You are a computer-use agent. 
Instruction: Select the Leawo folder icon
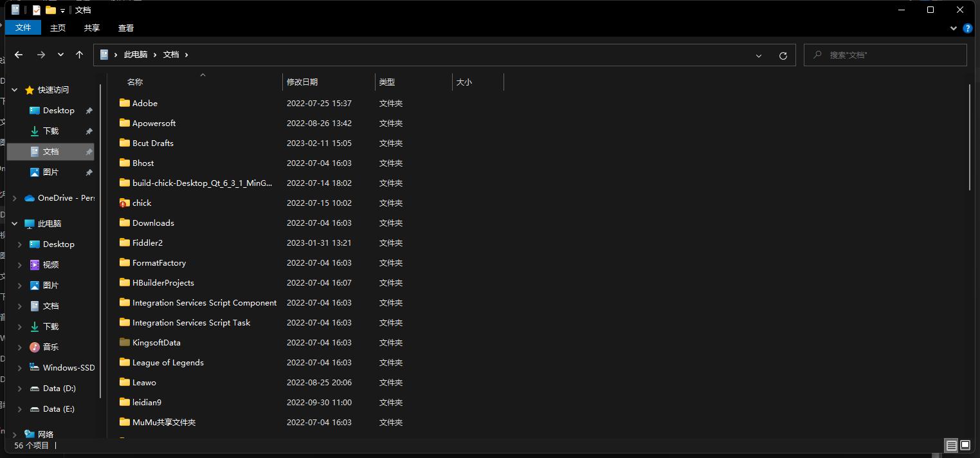click(125, 382)
